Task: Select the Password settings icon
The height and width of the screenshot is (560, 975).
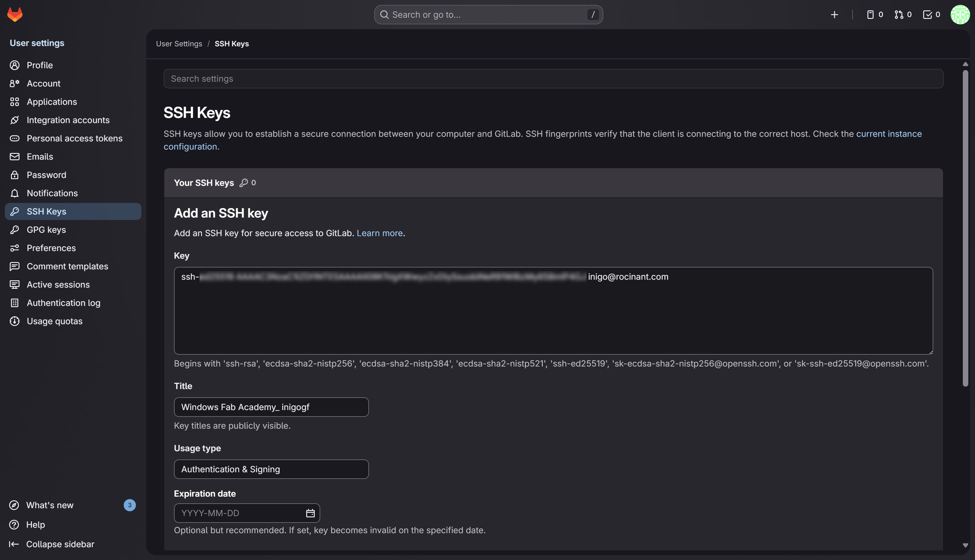Action: click(x=14, y=175)
